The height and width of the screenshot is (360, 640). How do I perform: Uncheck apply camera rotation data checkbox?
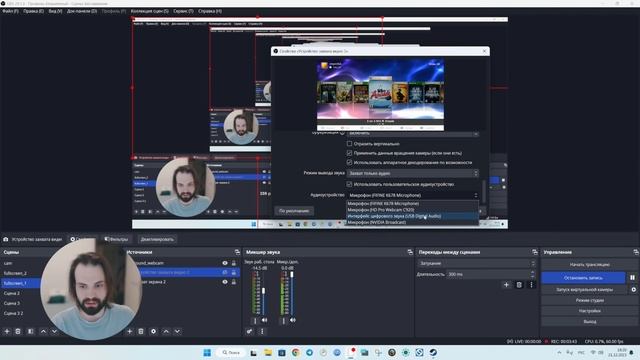(349, 153)
